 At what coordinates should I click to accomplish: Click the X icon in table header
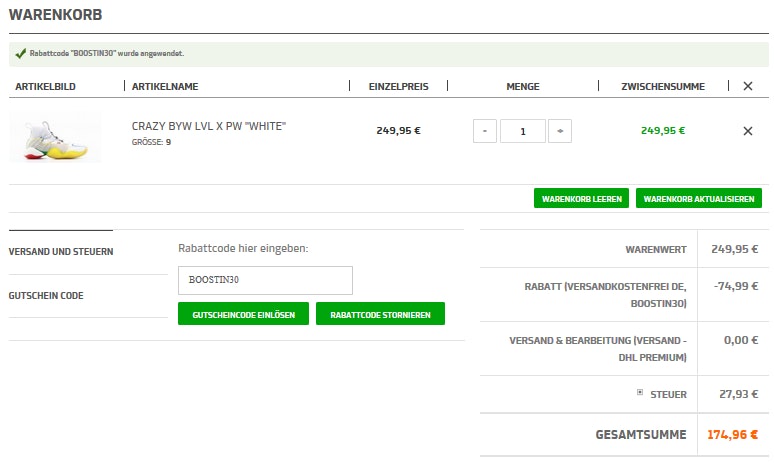(747, 87)
